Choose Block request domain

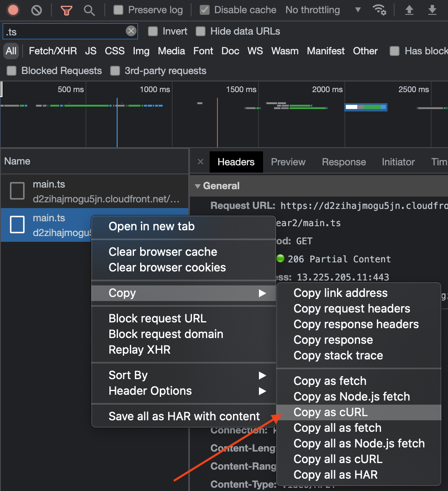tap(183, 334)
